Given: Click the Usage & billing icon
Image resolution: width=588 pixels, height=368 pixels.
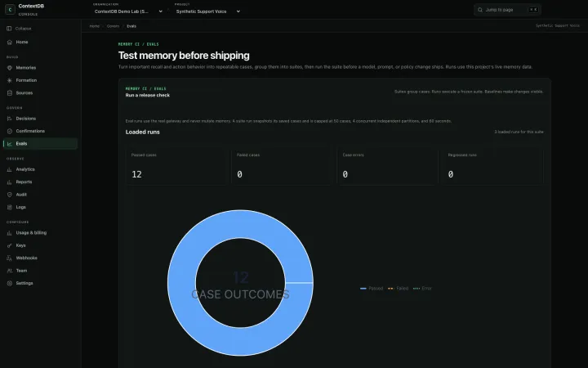Looking at the screenshot, I should pos(9,233).
